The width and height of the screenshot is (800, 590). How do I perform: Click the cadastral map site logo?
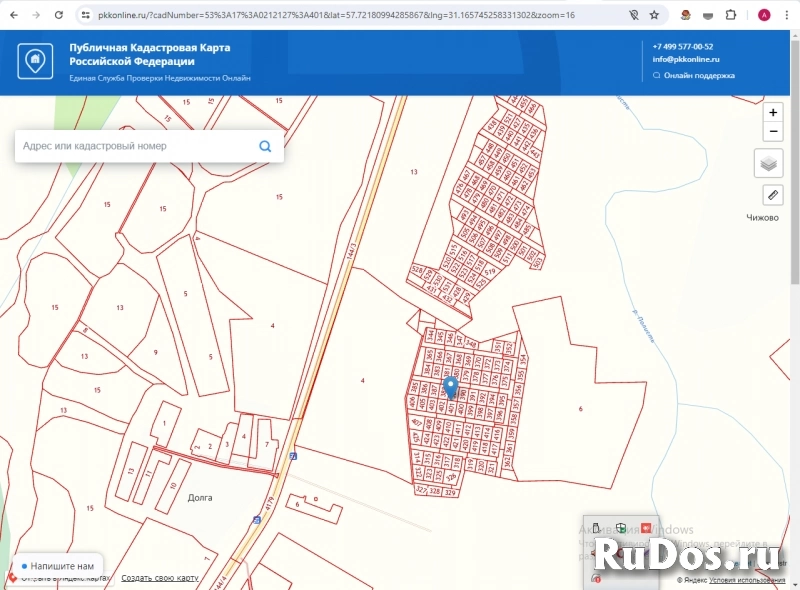[35, 61]
